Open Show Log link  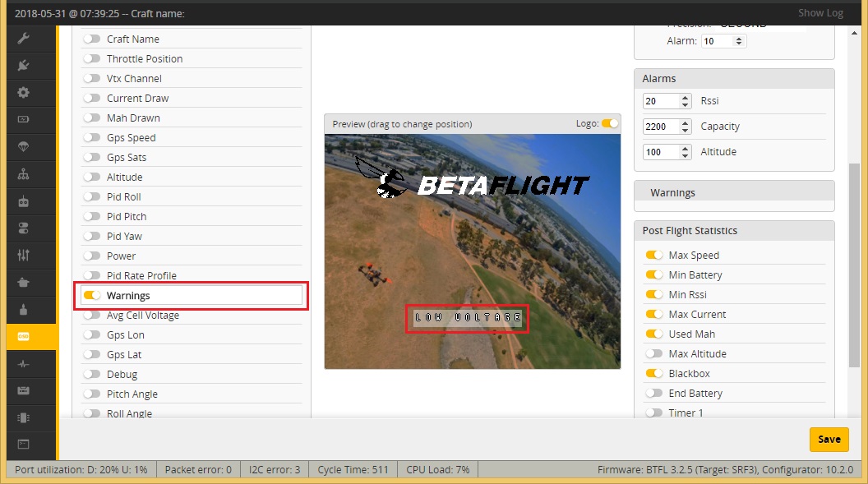(820, 12)
